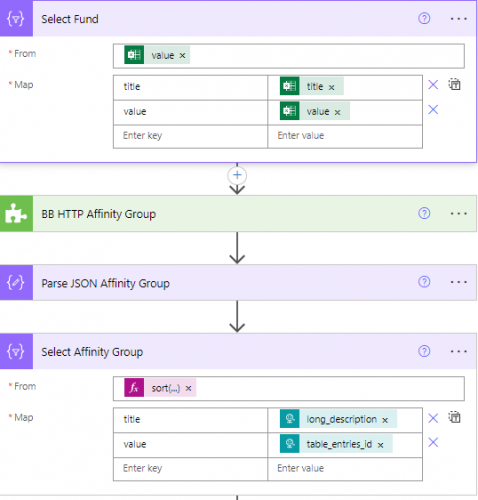Screen dimensions: 478x500
Task: Delete the table_entries_id map row
Action: click(433, 442)
